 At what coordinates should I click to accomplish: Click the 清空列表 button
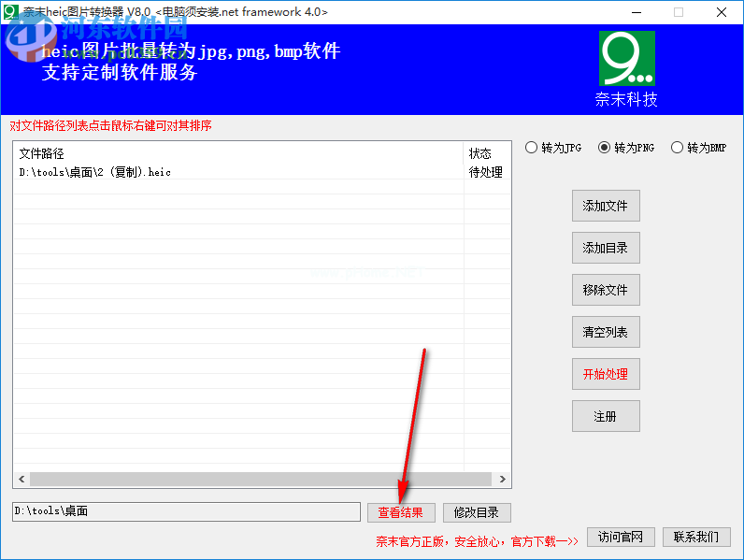[606, 332]
